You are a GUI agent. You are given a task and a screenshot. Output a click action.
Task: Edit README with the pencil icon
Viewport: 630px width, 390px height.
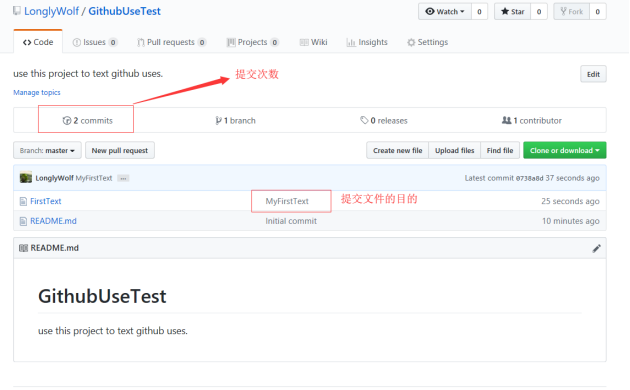tap(596, 248)
